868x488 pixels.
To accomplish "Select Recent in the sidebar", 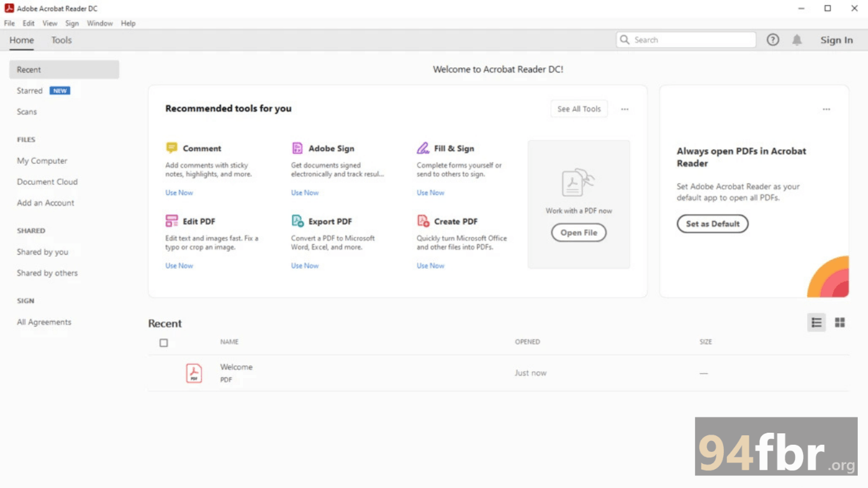I will 64,70.
